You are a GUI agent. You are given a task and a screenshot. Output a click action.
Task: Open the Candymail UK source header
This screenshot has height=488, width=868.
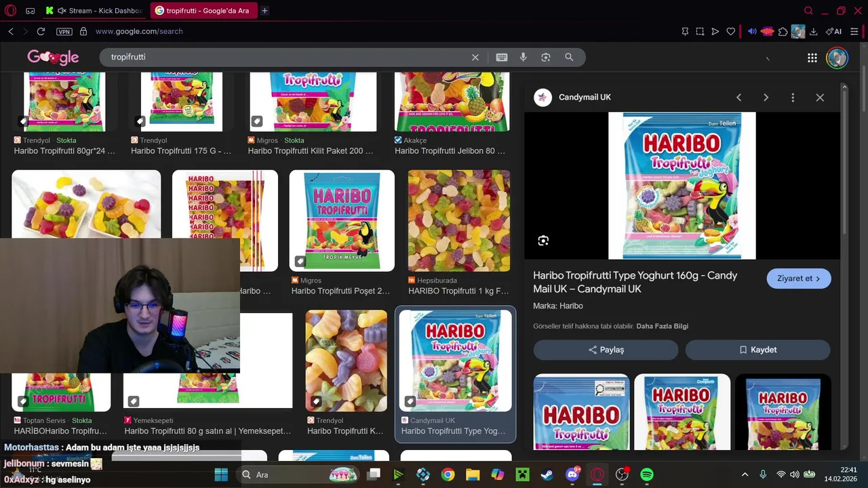[x=572, y=98]
